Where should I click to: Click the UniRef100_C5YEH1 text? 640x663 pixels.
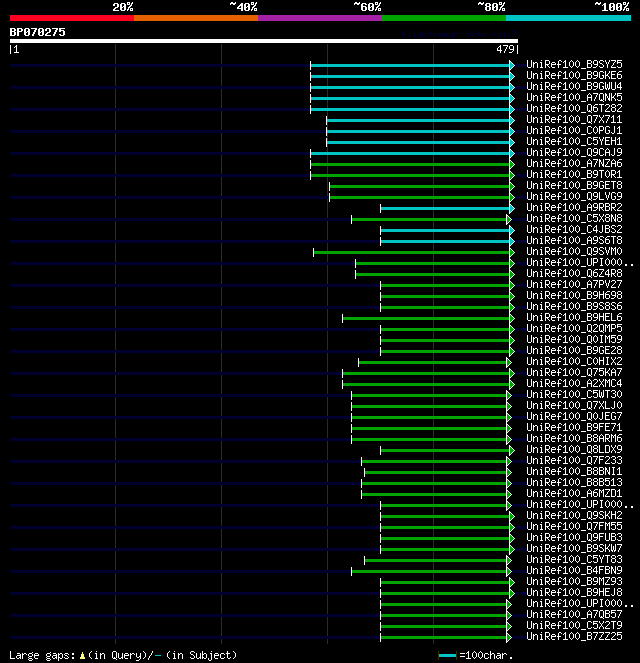pos(574,141)
